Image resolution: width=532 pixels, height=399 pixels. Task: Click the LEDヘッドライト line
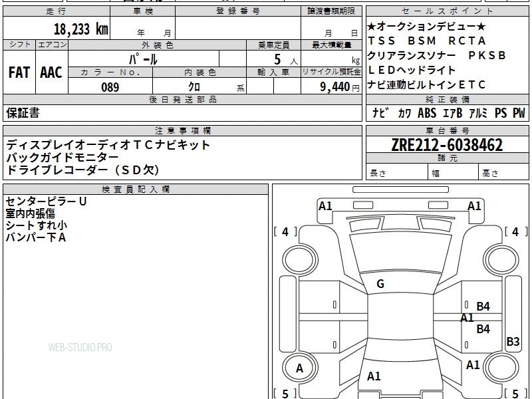point(411,70)
